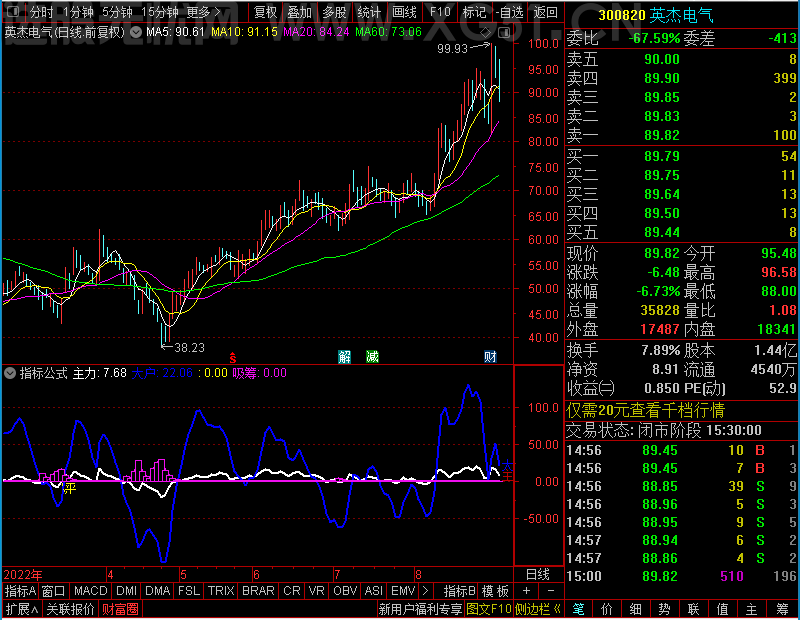Expand the 指标公式 indicator dropdown
800x620 pixels.
click(x=10, y=373)
